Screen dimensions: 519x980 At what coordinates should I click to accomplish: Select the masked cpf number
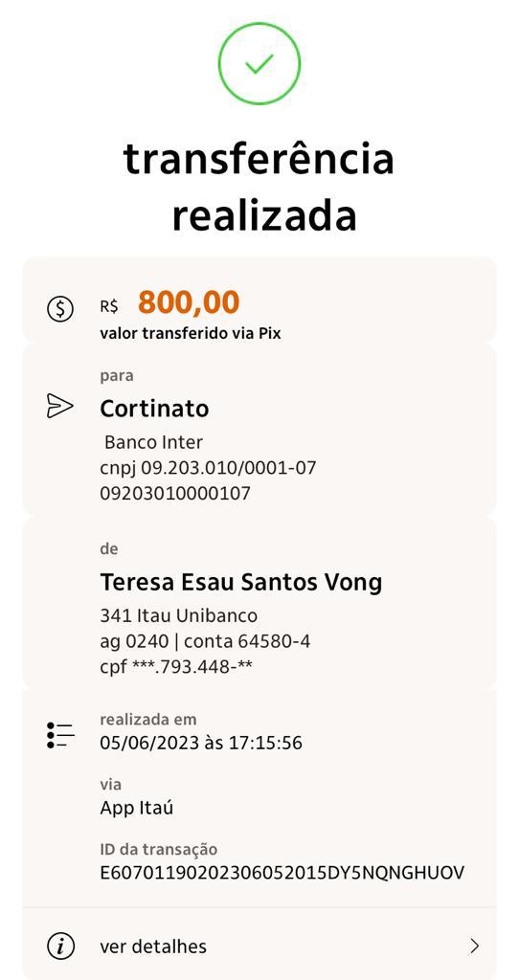(x=176, y=667)
